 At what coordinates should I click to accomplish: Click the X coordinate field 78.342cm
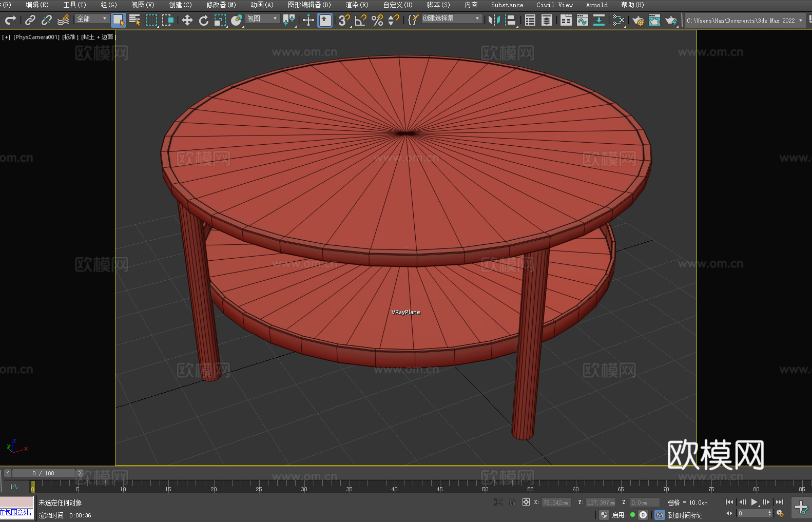tap(556, 502)
